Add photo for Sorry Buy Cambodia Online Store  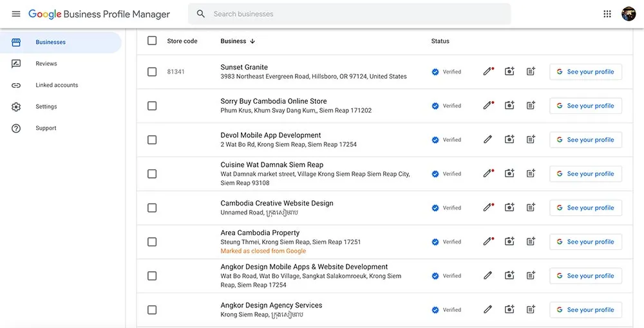[x=509, y=106]
